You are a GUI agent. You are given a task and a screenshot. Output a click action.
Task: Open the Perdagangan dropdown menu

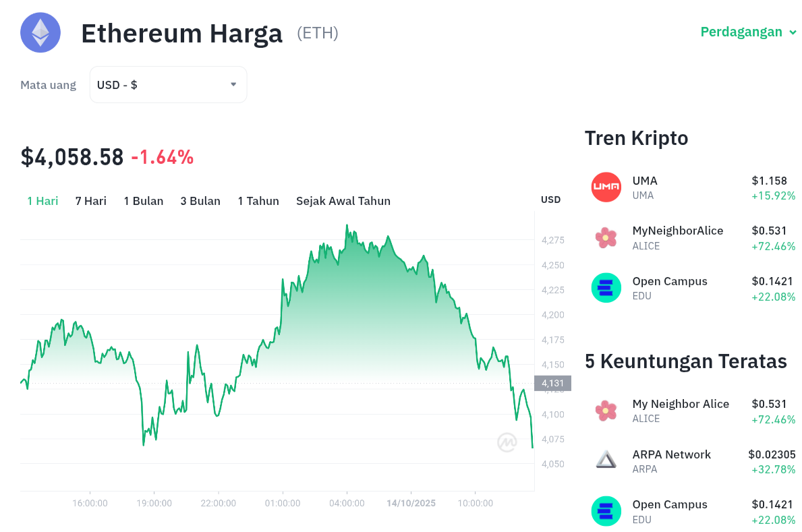(x=748, y=32)
